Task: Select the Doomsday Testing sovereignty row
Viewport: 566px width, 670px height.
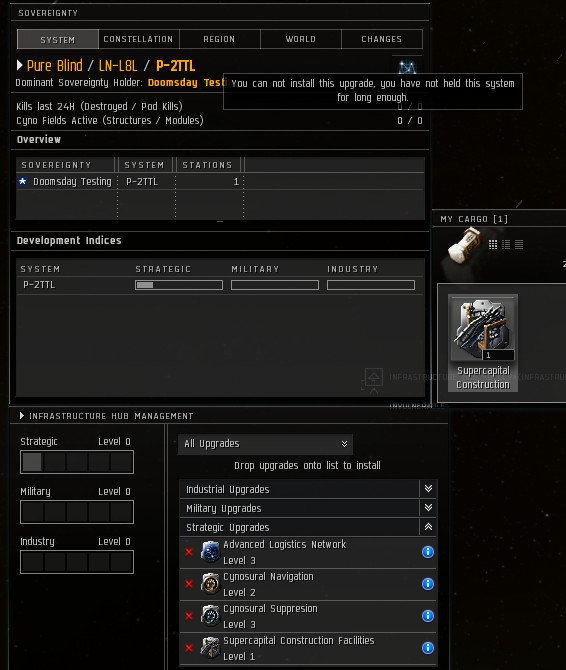Action: [220, 182]
